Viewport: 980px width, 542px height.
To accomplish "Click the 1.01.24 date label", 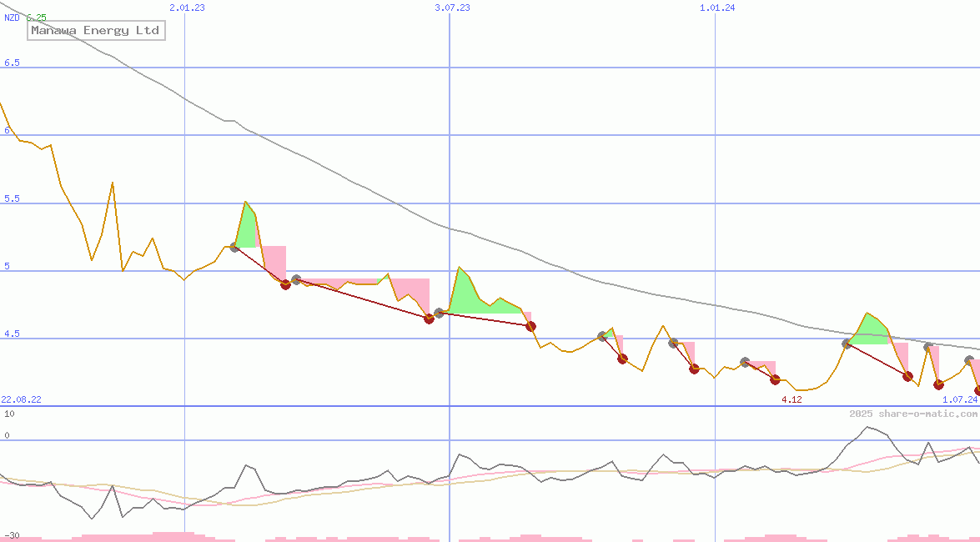I will (x=717, y=8).
